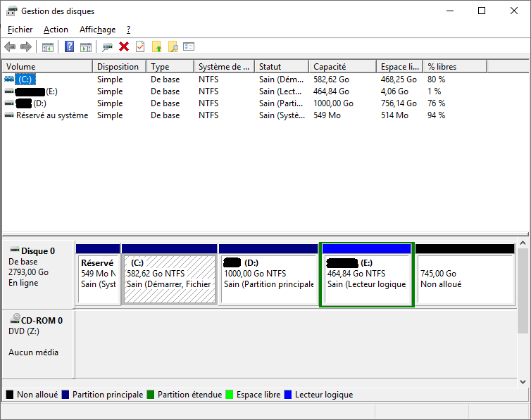The height and width of the screenshot is (420, 531).
Task: Click the connect drive toolbar icon
Action: [x=107, y=47]
